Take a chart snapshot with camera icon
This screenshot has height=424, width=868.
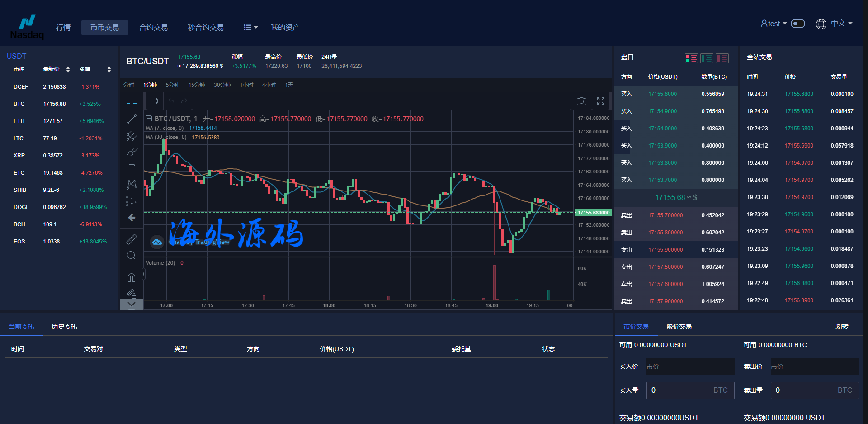tap(581, 101)
